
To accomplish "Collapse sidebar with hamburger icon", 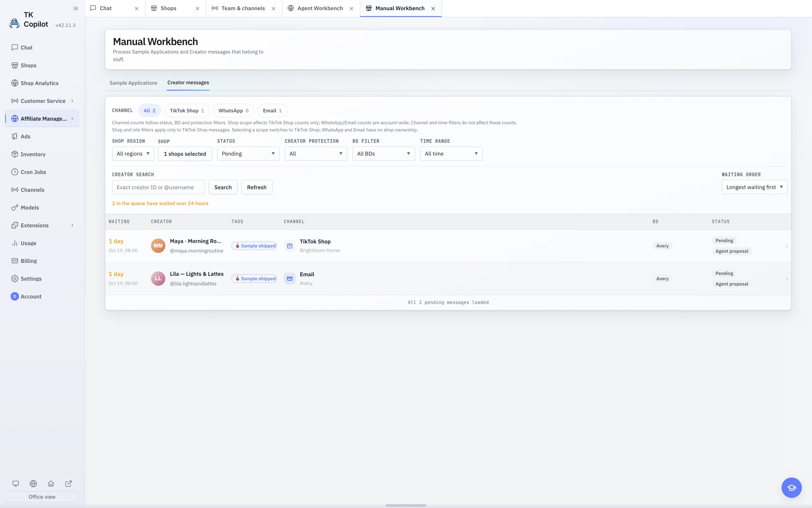I will pos(75,8).
